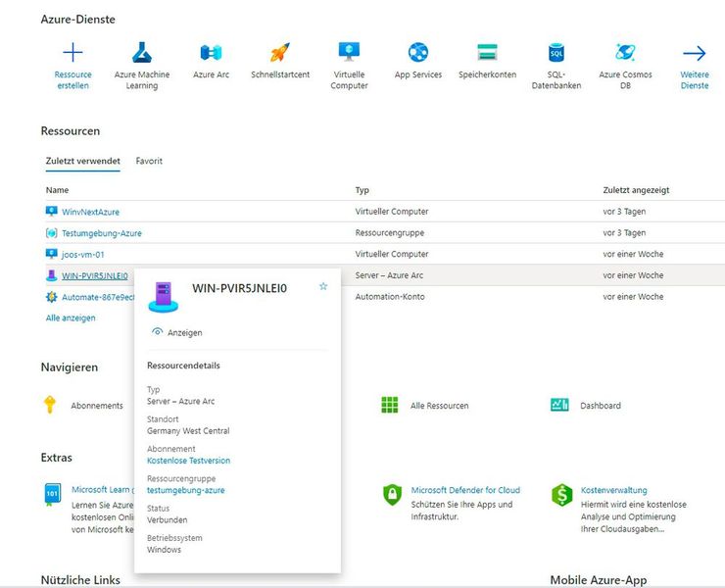
Task: Switch to the Favorit tab
Action: (x=149, y=161)
